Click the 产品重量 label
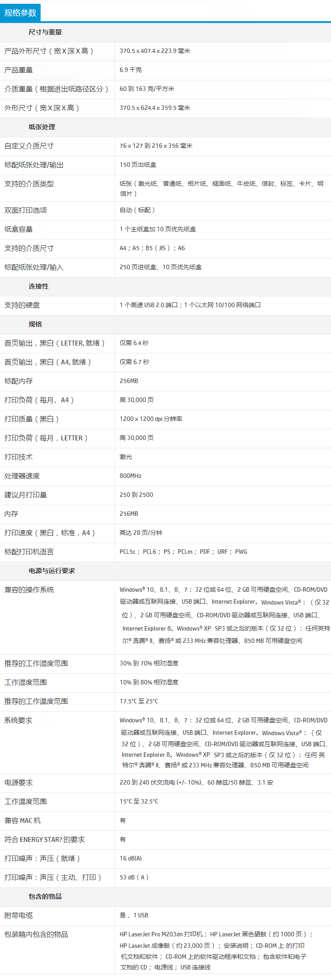The image size is (331, 980). (x=19, y=70)
